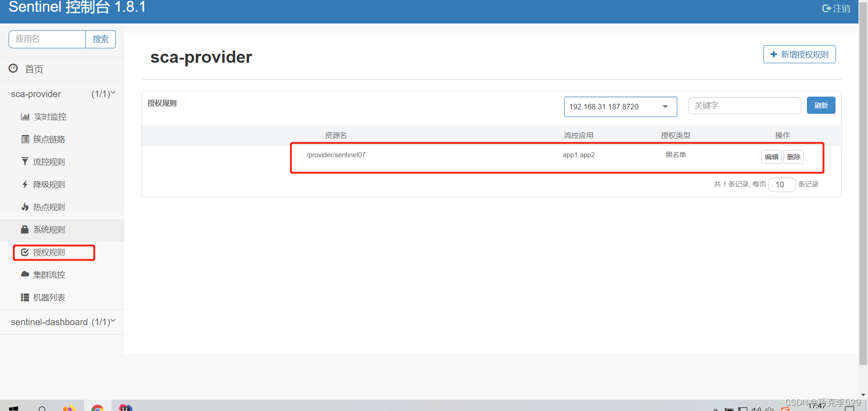
Task: Click the 流控应用 column header
Action: click(579, 135)
